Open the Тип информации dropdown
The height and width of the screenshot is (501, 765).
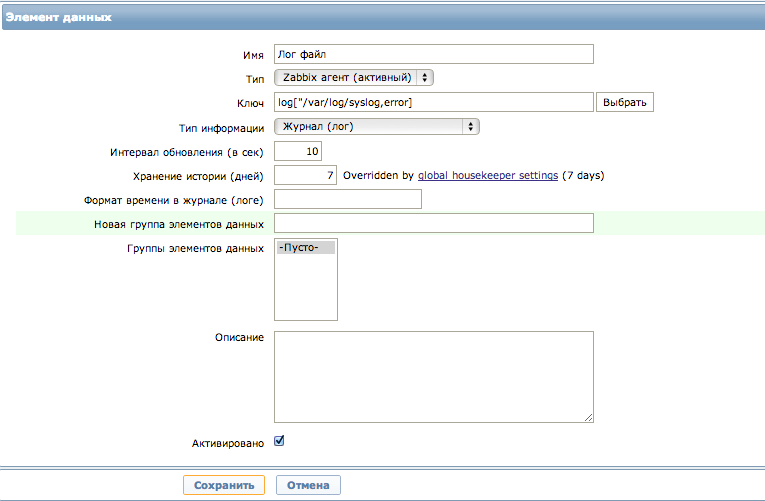pyautogui.click(x=377, y=127)
